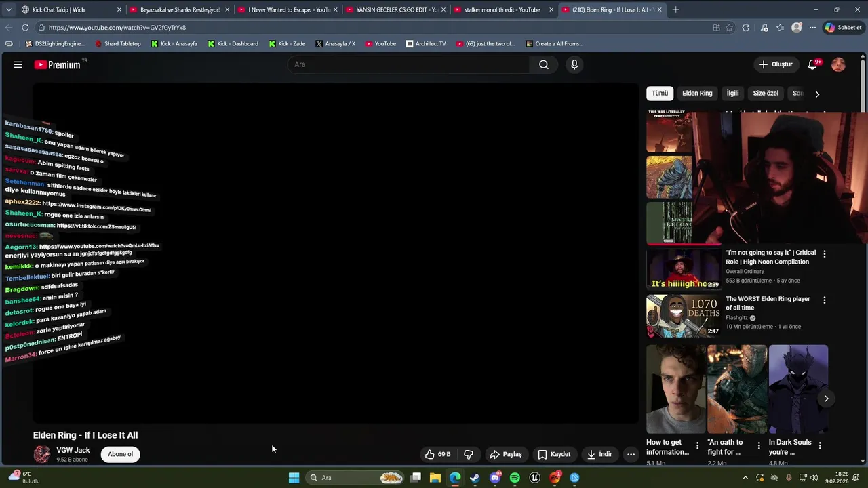
Task: Open DS2LightingEngine bookmark
Action: point(55,44)
